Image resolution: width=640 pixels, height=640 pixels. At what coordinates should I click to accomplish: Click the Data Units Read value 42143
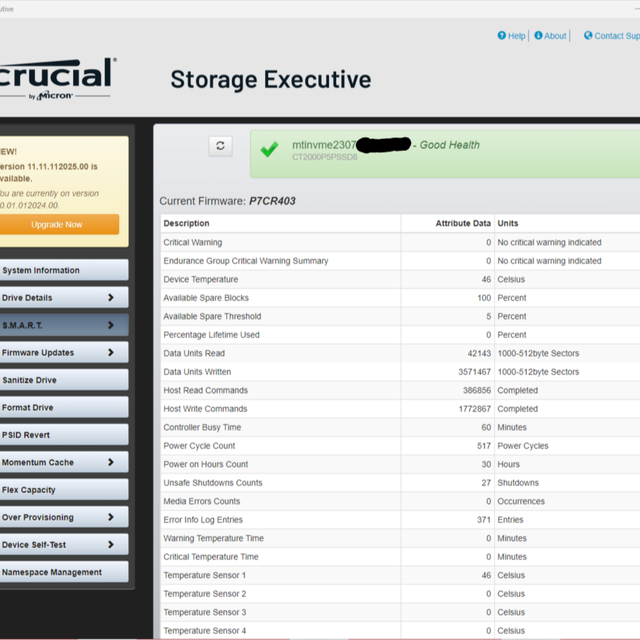click(x=479, y=353)
